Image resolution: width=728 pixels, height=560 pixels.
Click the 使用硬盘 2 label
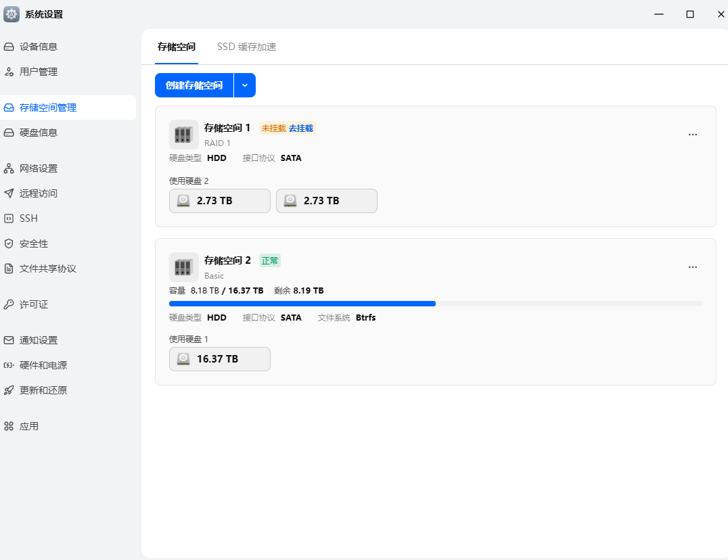pyautogui.click(x=189, y=181)
